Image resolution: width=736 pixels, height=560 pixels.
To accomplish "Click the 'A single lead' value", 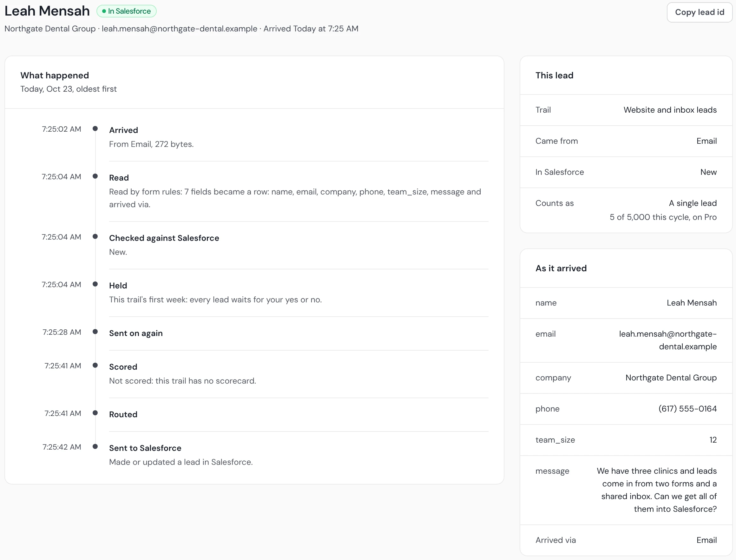I will click(x=693, y=203).
